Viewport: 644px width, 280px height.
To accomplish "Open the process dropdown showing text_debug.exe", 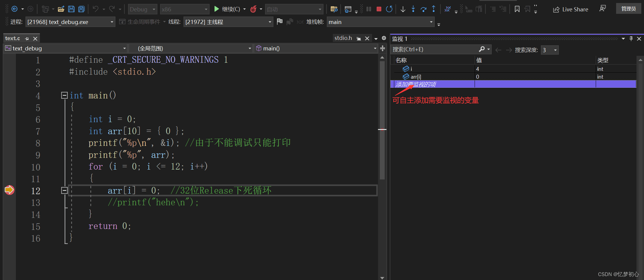I will pos(70,22).
